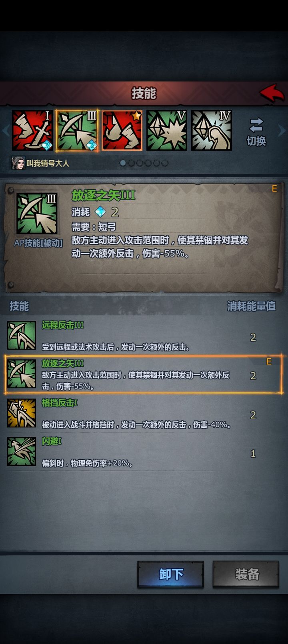This screenshot has height=644, width=288.
Task: Click the 装备 equip button
Action: (246, 574)
